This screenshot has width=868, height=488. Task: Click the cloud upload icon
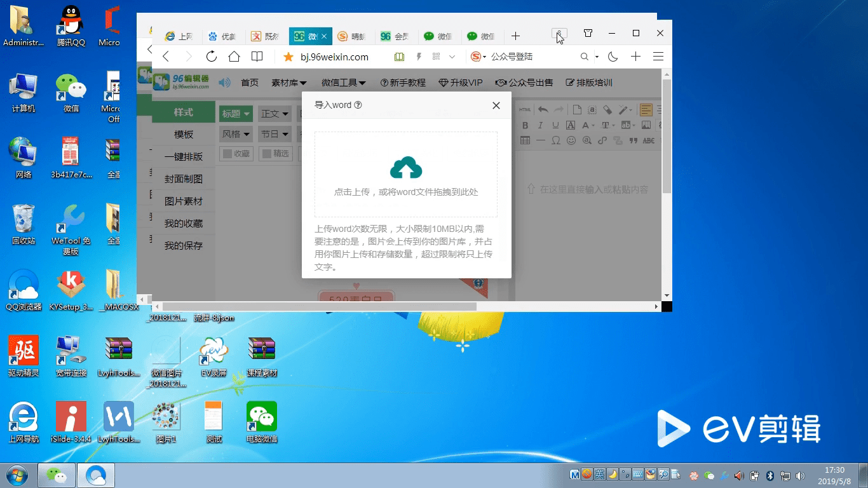coord(406,168)
